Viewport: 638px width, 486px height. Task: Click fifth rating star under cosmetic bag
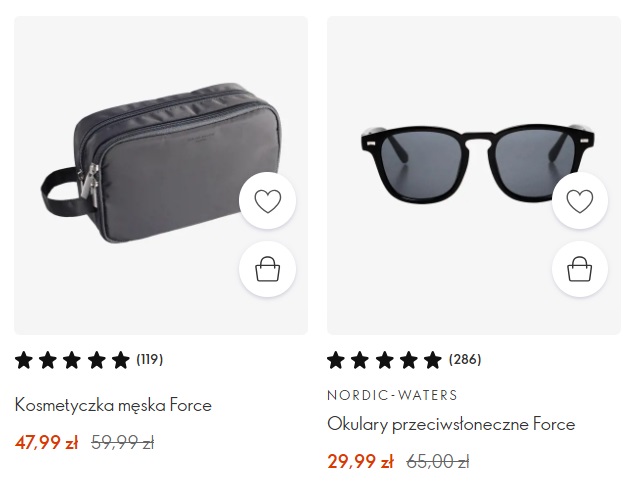coord(121,360)
